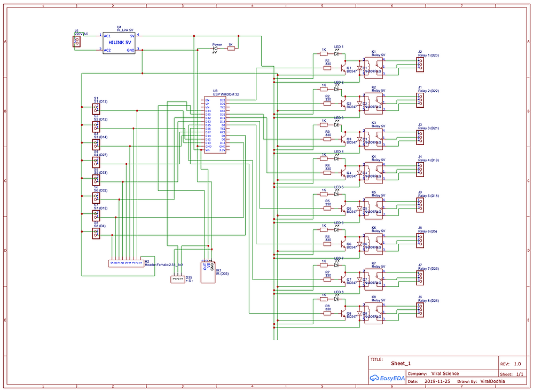Viewport: 534px width, 392px height.
Task: Select the R1 330 resistor
Action: pyautogui.click(x=327, y=68)
